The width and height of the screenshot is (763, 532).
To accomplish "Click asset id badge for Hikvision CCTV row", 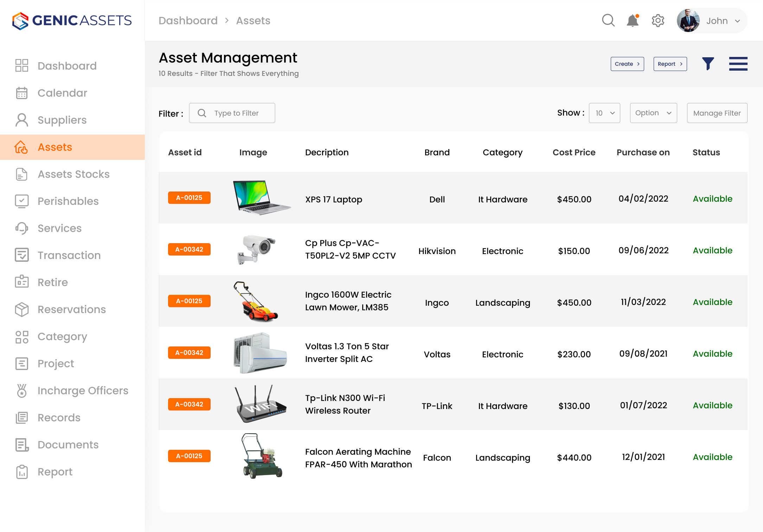I will (189, 249).
